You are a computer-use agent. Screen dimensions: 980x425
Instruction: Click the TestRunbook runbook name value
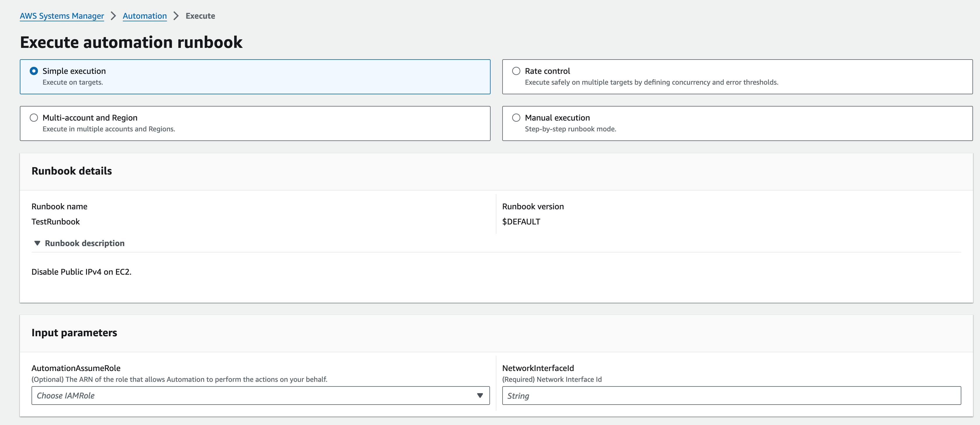(55, 222)
